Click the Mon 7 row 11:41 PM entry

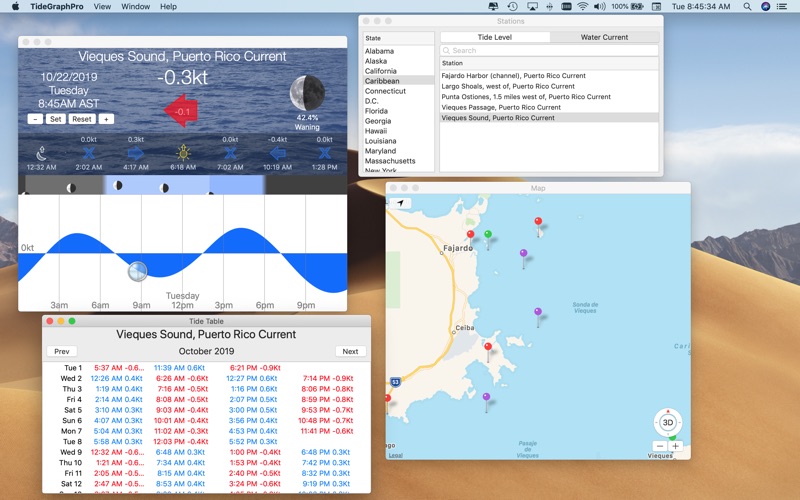click(x=326, y=431)
